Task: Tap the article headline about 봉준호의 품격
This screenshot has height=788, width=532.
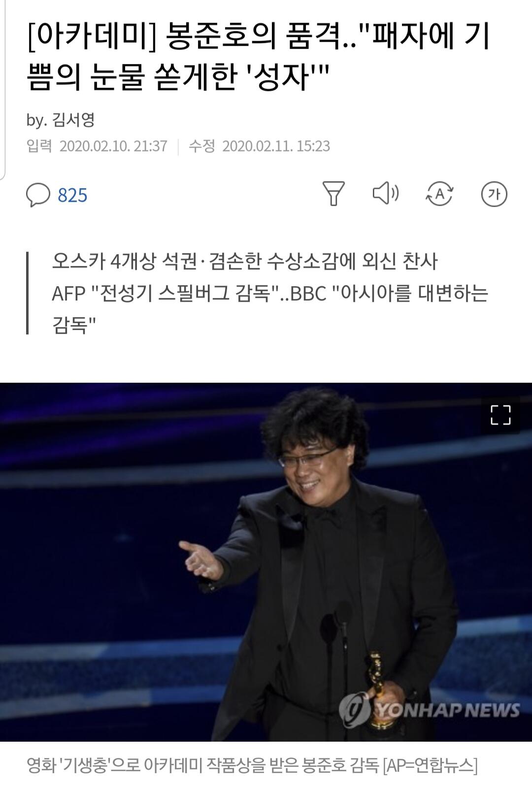Action: pos(259,57)
